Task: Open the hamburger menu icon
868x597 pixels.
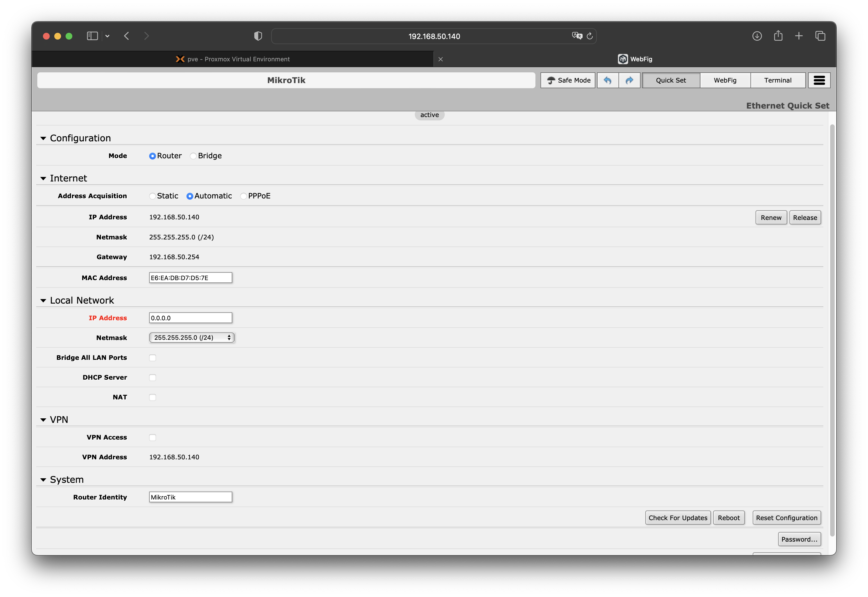Action: pos(819,81)
